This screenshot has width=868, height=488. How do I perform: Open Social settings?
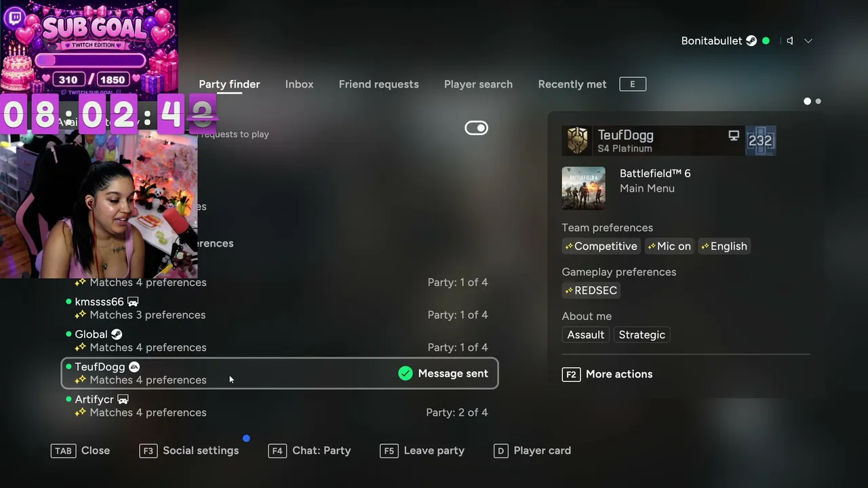(x=189, y=451)
